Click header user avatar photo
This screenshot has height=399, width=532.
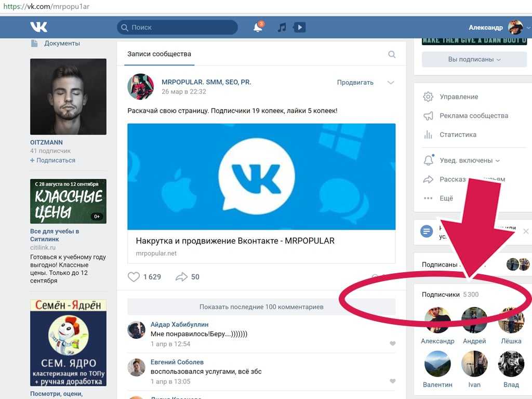click(x=515, y=27)
